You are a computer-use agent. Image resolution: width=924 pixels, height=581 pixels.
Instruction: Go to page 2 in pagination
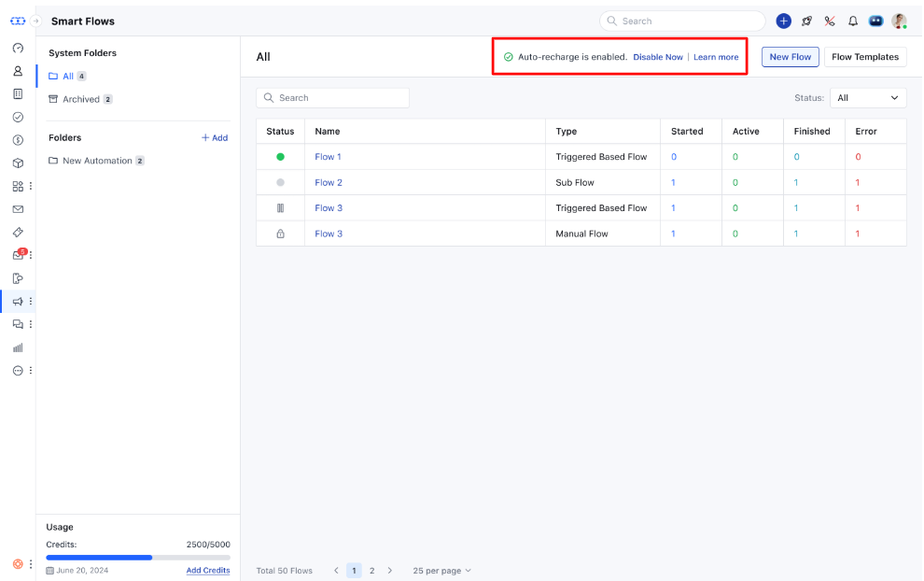click(371, 571)
